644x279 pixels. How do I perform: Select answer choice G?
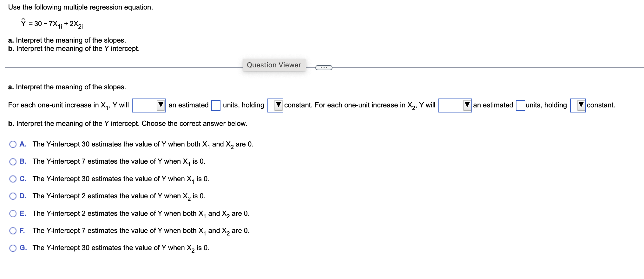click(x=13, y=248)
